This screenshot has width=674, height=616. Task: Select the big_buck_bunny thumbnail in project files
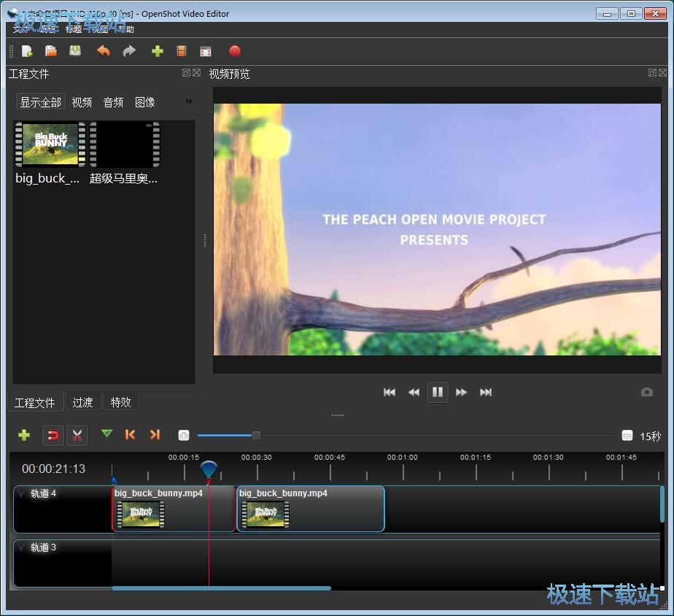click(50, 145)
